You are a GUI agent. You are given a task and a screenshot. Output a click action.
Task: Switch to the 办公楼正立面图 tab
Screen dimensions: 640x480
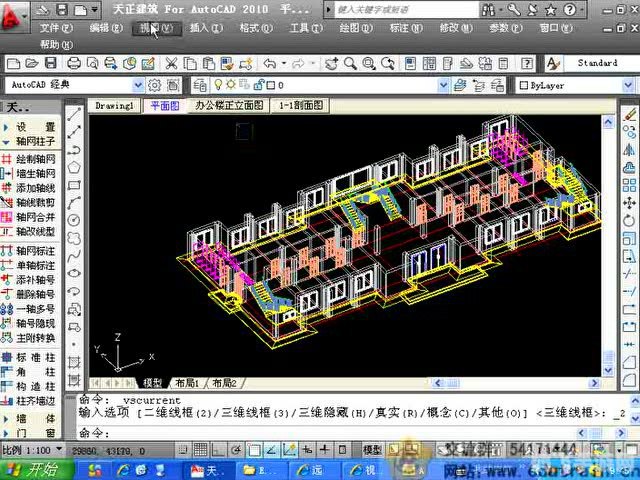[x=229, y=105]
